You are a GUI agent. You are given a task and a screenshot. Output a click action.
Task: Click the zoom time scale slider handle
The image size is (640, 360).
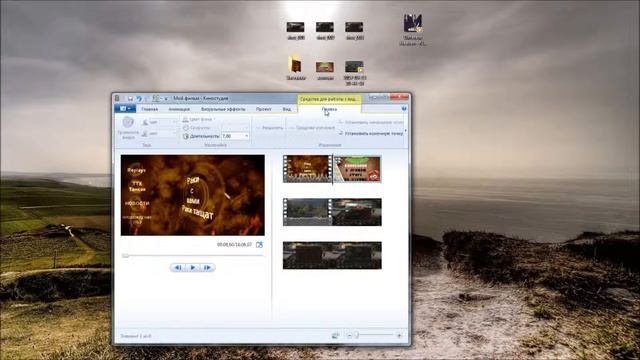[x=356, y=335]
